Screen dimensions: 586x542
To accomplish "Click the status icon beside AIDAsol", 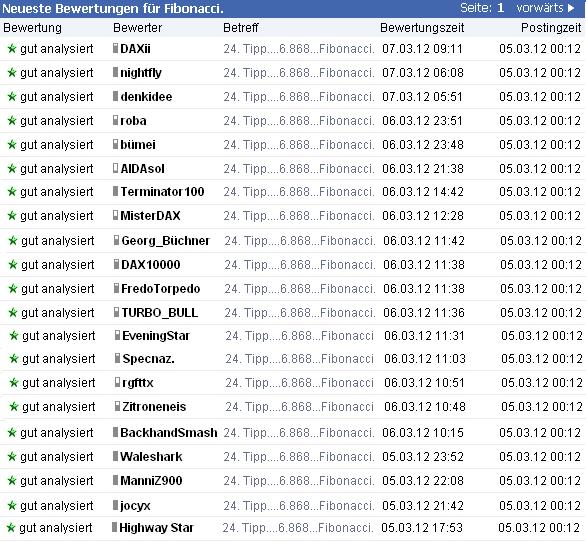I will (115, 167).
